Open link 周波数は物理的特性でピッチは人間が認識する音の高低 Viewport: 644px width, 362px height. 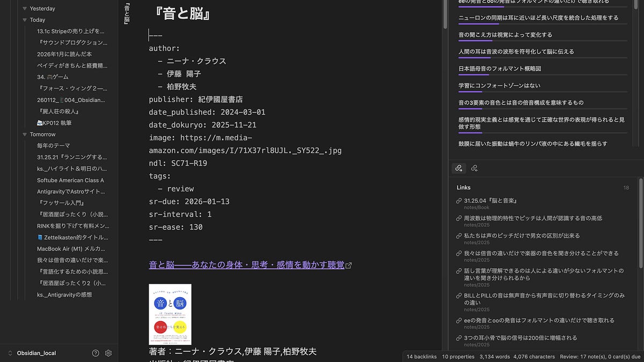click(x=533, y=218)
